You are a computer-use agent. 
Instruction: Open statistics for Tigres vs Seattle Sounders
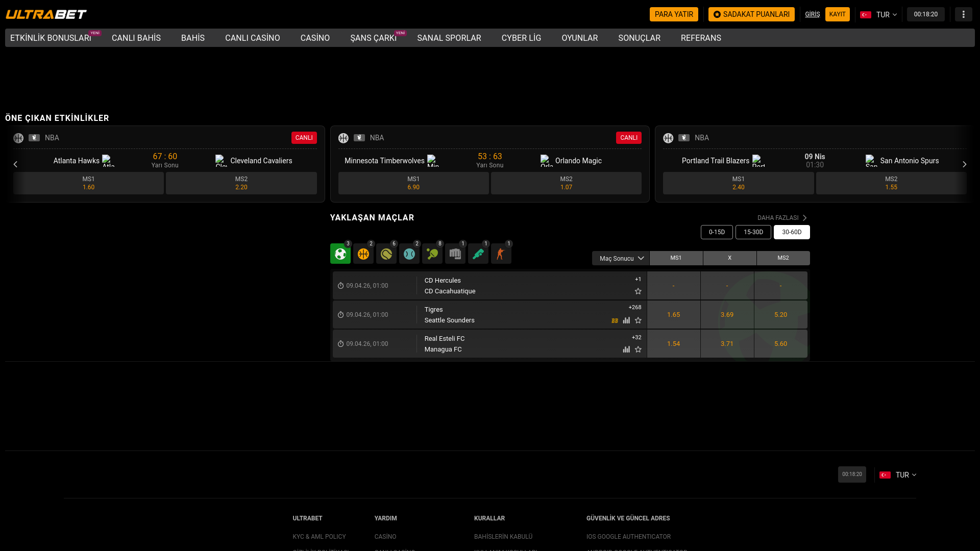[x=626, y=320]
